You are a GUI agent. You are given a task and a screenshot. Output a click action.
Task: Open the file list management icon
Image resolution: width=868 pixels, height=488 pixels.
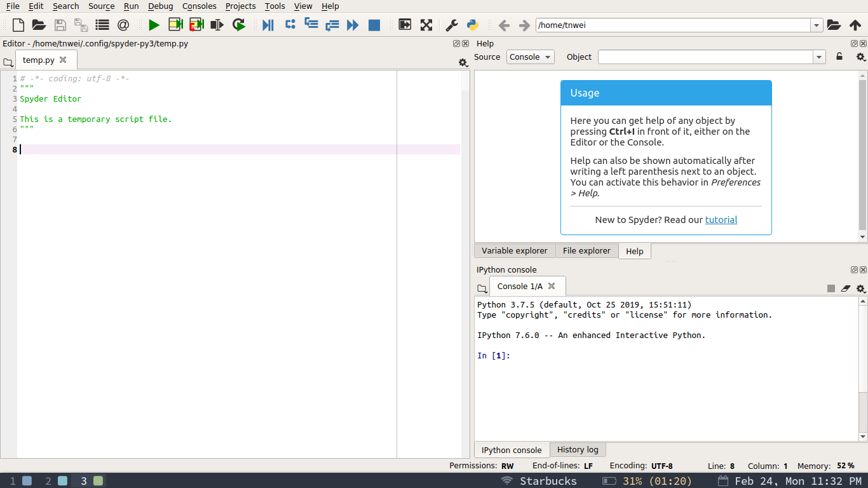click(102, 25)
